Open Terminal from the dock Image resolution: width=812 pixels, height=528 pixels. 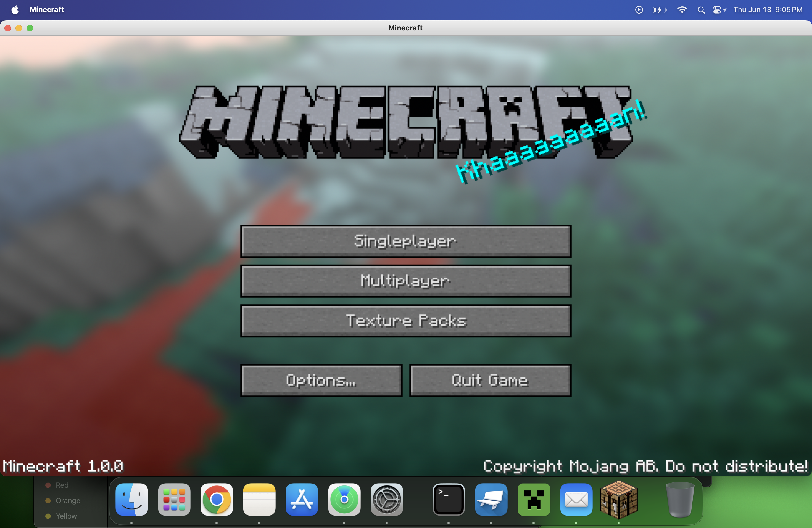click(x=448, y=499)
